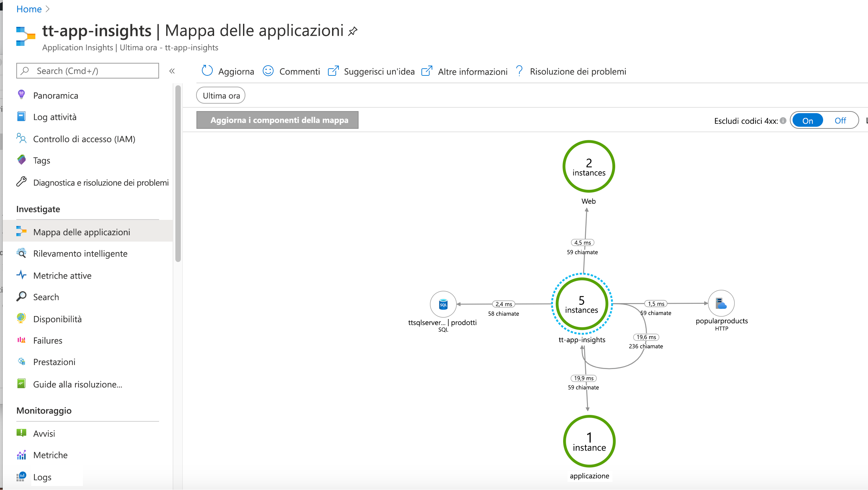This screenshot has width=868, height=490.
Task: Open Risoluzione dei problemi help
Action: pos(571,71)
